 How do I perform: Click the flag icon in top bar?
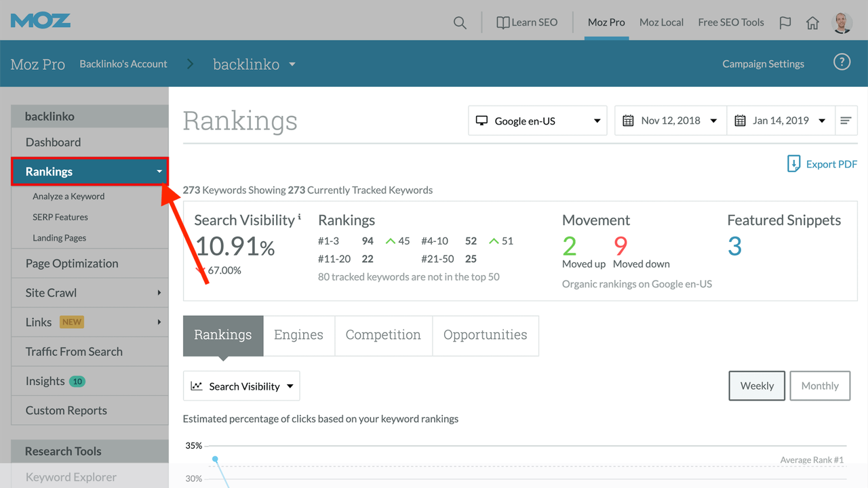tap(785, 22)
